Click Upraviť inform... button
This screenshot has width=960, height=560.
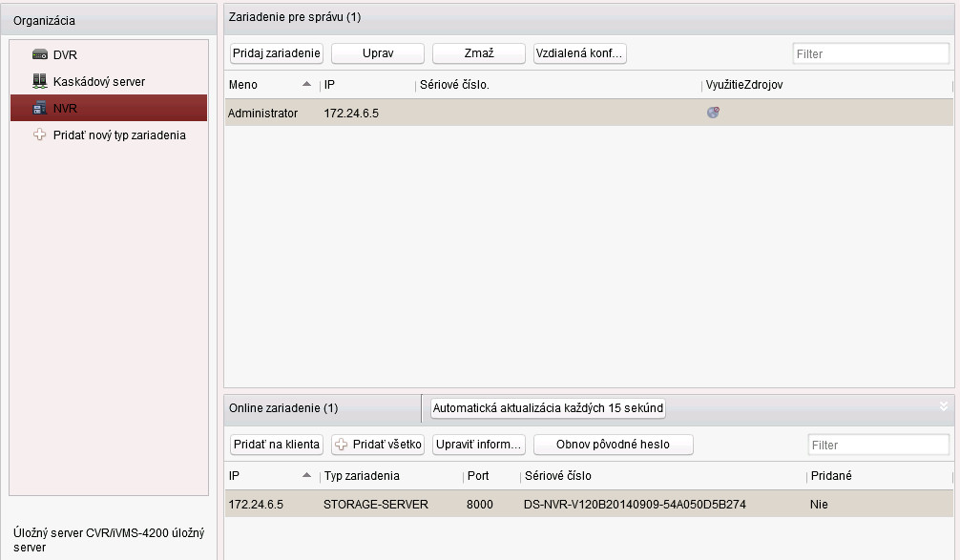pyautogui.click(x=479, y=445)
